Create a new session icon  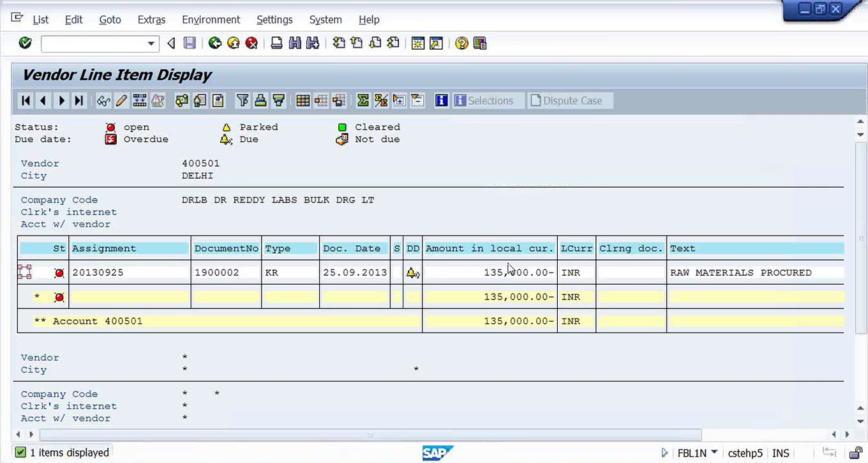point(418,43)
